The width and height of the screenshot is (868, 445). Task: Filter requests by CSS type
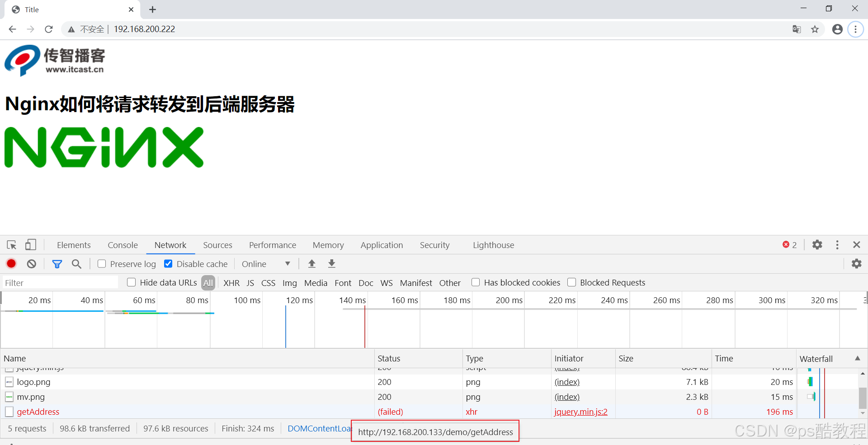point(268,283)
